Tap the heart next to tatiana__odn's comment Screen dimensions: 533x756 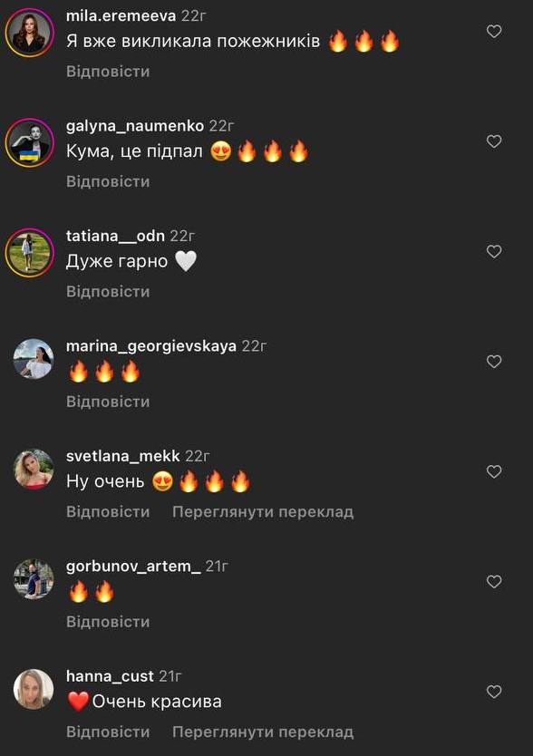pos(494,251)
